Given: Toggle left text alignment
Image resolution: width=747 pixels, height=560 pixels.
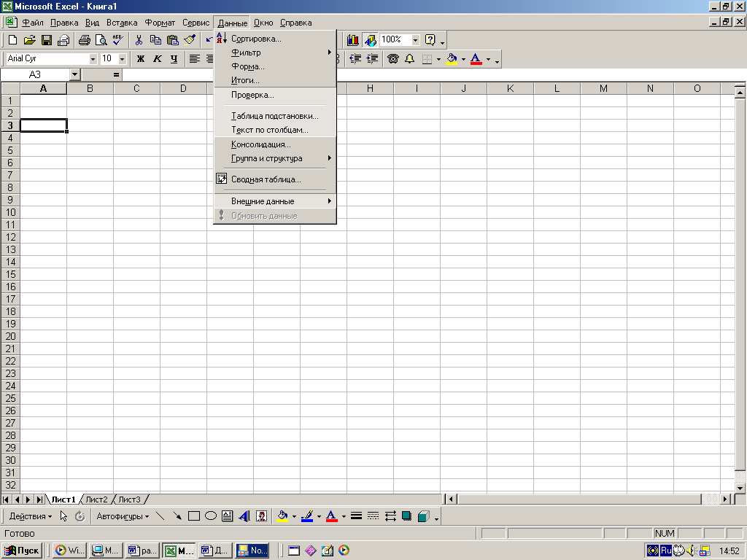Looking at the screenshot, I should pyautogui.click(x=194, y=59).
